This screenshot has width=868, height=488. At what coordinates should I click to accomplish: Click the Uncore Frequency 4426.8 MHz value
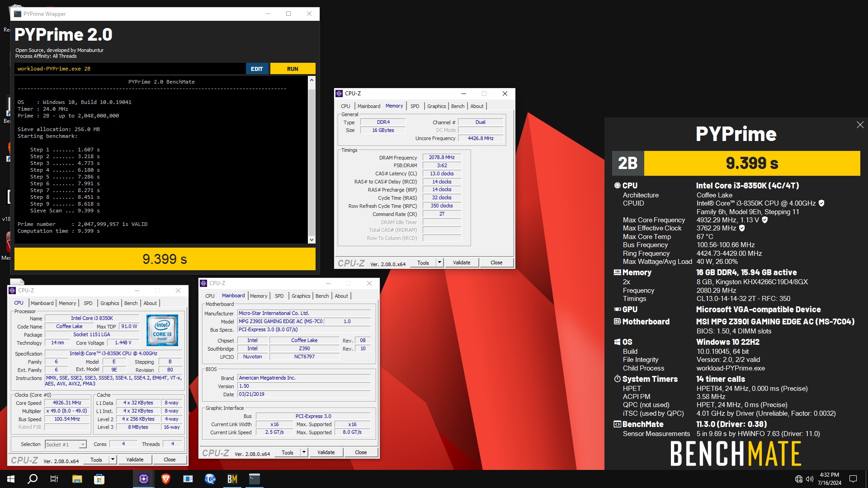coord(481,138)
